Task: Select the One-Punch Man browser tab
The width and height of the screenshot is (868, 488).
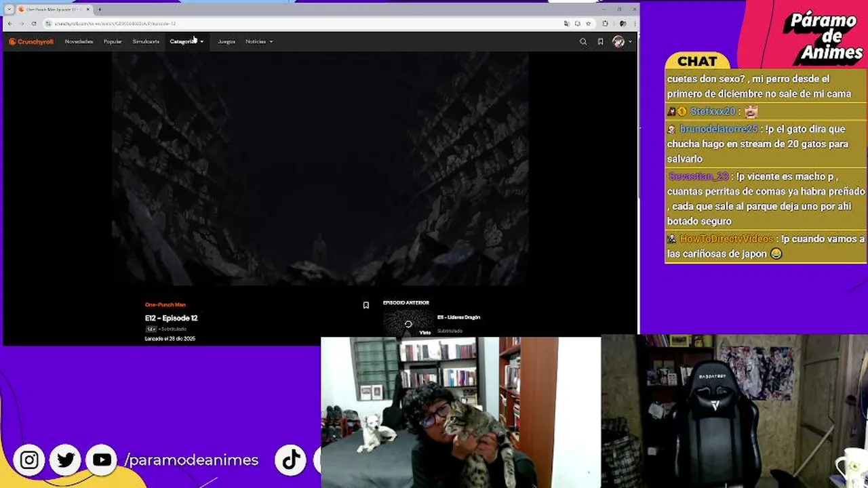Action: (53, 9)
